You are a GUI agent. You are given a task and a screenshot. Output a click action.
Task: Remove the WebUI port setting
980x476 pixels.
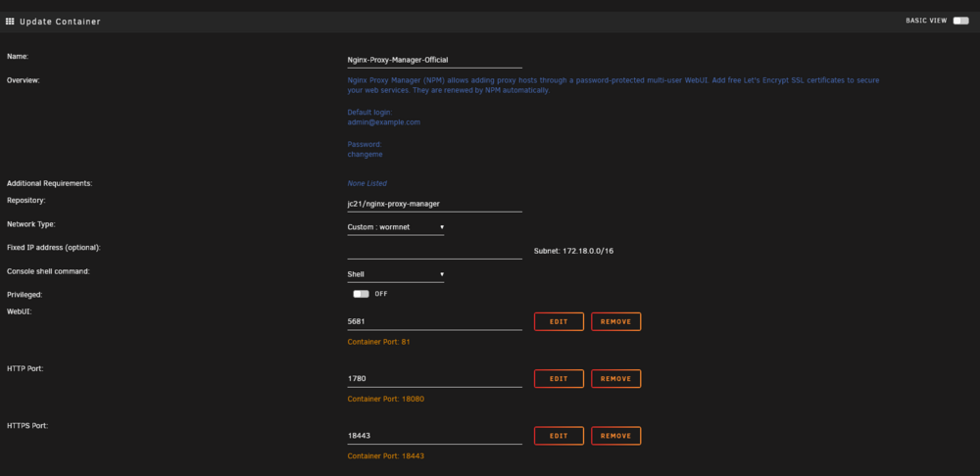pos(615,321)
